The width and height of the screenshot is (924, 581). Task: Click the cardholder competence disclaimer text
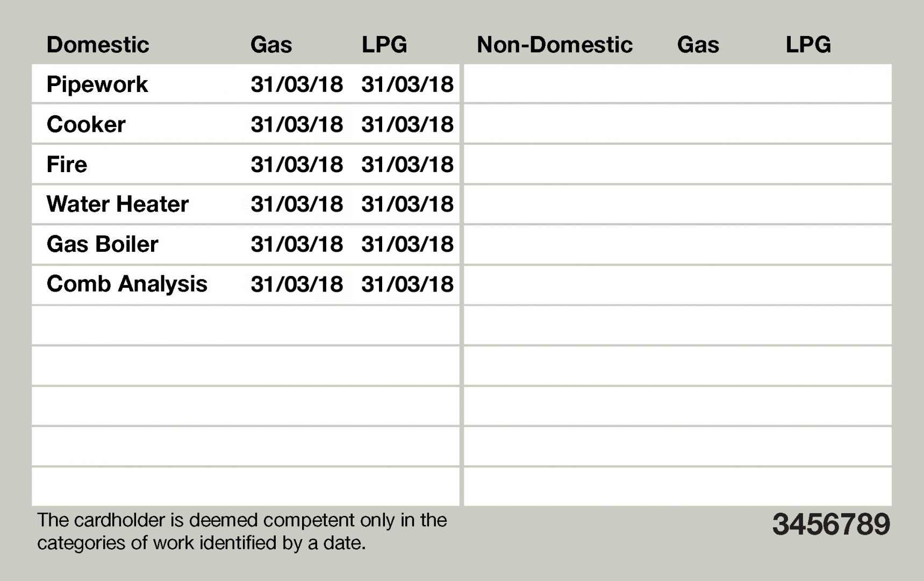[242, 532]
